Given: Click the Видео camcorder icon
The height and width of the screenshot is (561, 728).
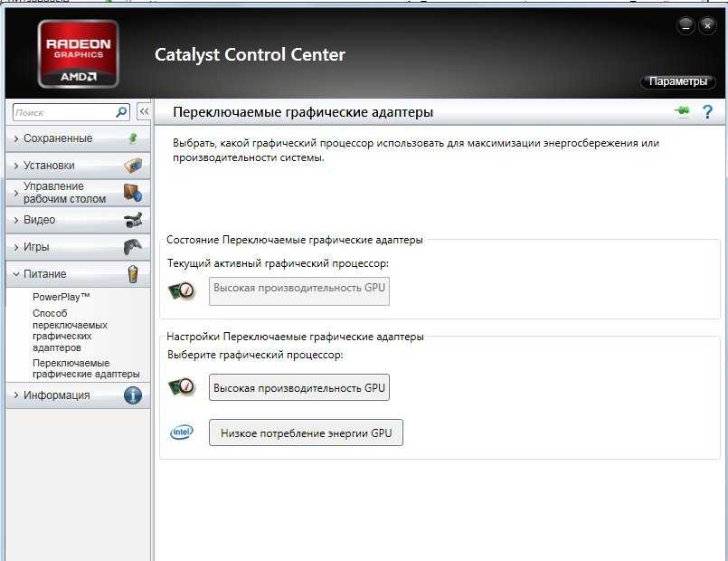Looking at the screenshot, I should pyautogui.click(x=132, y=220).
